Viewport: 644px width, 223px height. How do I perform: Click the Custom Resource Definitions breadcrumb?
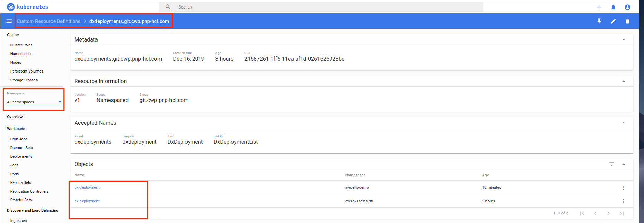coord(49,21)
